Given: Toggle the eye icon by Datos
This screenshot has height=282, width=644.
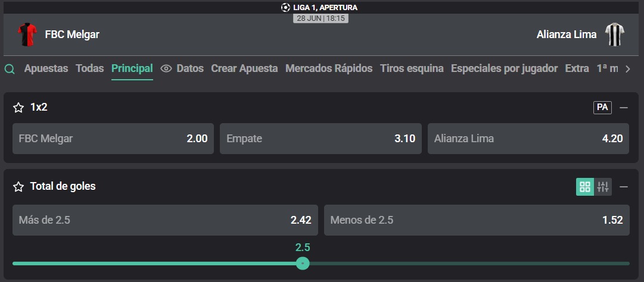Looking at the screenshot, I should [x=166, y=68].
